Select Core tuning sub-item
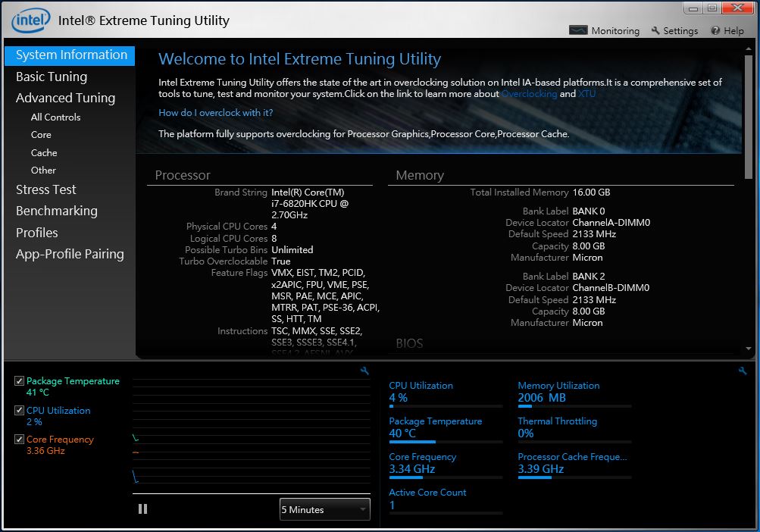 41,135
